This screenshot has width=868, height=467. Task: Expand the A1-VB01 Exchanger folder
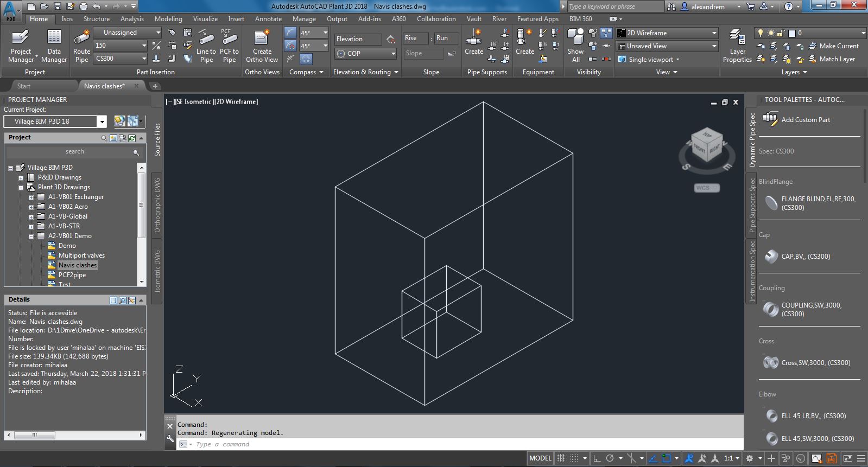pos(31,197)
